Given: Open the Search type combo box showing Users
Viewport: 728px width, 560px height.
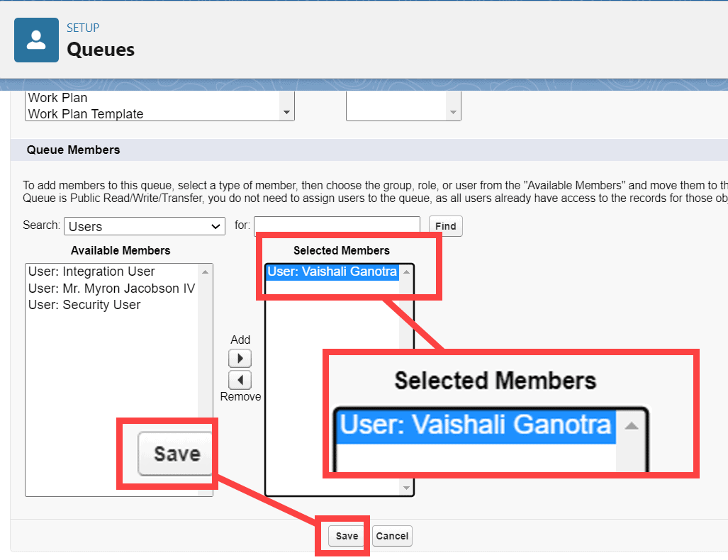Looking at the screenshot, I should [x=144, y=225].
